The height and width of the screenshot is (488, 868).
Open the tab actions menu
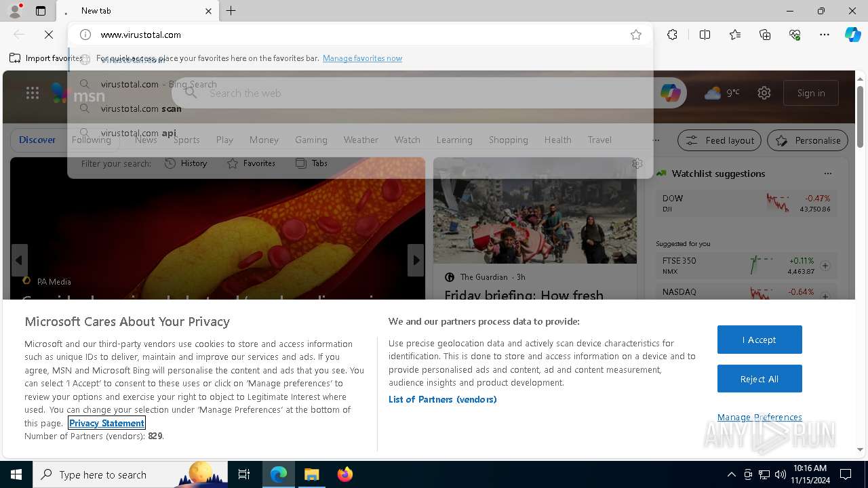coord(41,11)
